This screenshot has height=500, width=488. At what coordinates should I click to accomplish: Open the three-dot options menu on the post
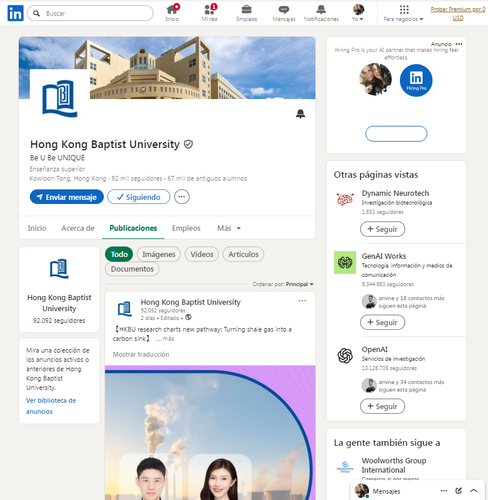click(x=302, y=301)
